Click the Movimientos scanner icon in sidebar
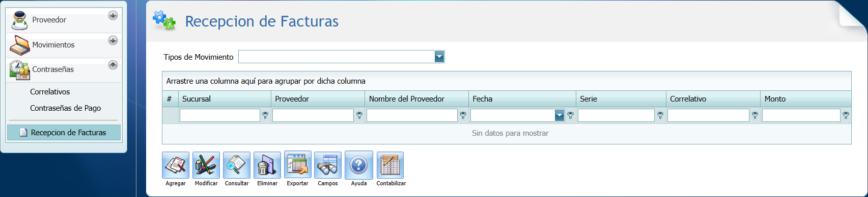Screen dimensions: 868x197 coord(19,45)
